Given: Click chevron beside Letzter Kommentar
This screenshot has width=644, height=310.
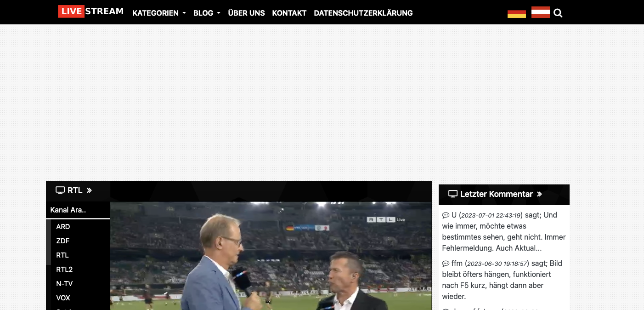Looking at the screenshot, I should pos(539,194).
